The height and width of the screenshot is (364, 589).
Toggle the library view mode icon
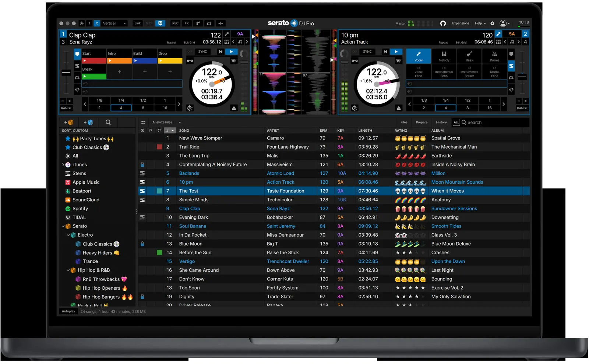[x=143, y=123]
